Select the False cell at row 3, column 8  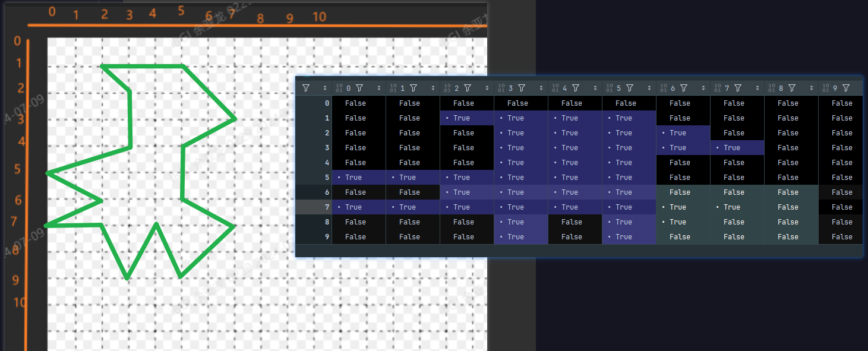point(791,148)
